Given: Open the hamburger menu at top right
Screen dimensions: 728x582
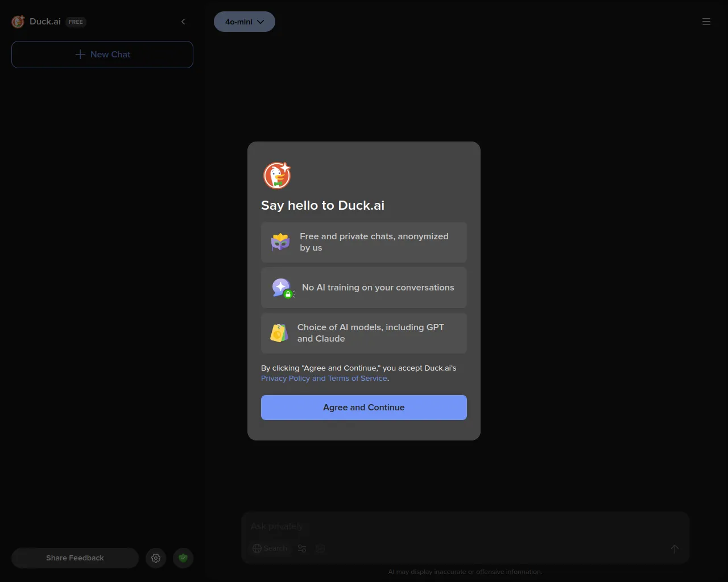Looking at the screenshot, I should [706, 22].
